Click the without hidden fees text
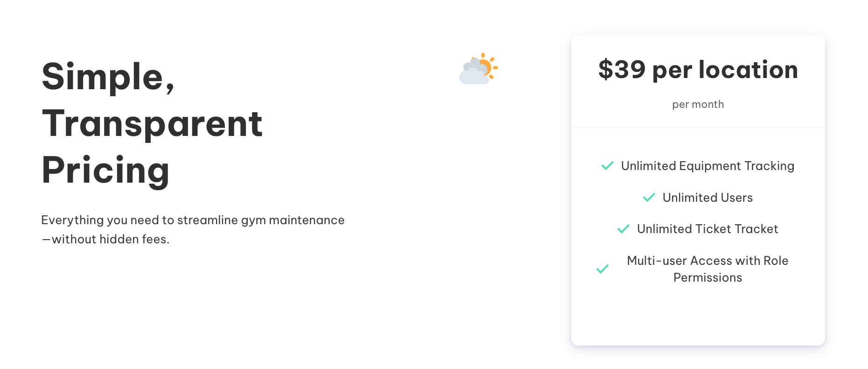868x369 pixels. pyautogui.click(x=110, y=239)
